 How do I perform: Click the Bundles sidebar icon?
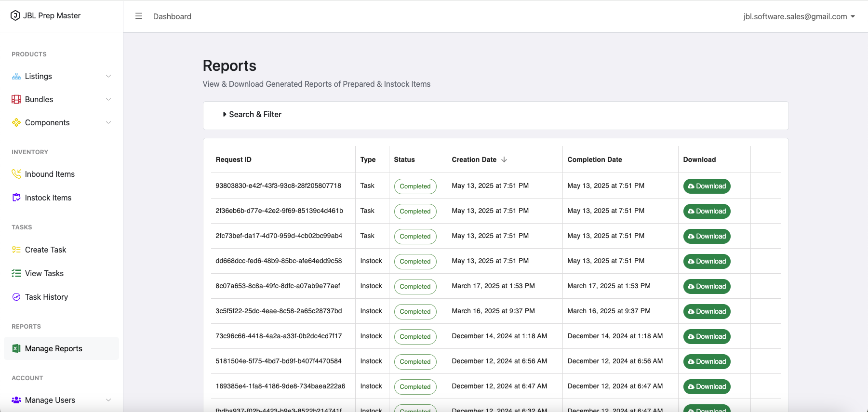[x=16, y=99]
